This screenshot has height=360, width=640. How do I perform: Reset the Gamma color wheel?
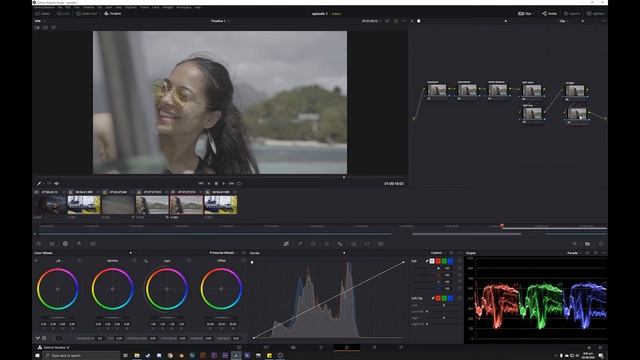pos(134,260)
